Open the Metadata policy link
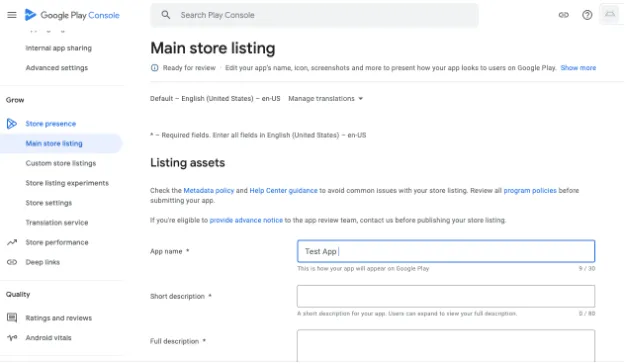Viewport: 627px width, 364px height. pyautogui.click(x=209, y=190)
